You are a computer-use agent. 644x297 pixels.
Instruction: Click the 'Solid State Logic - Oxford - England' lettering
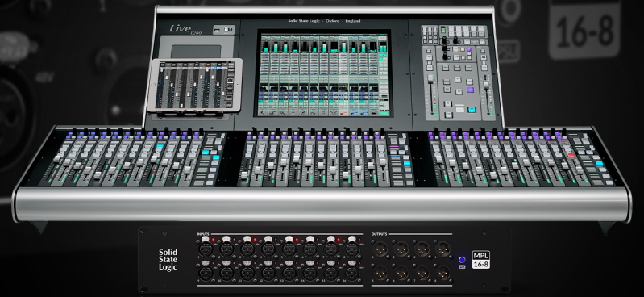[x=325, y=20]
